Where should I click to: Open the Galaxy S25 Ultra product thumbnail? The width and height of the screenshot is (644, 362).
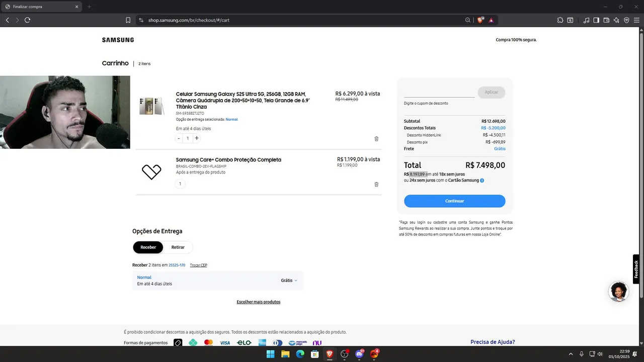(151, 106)
